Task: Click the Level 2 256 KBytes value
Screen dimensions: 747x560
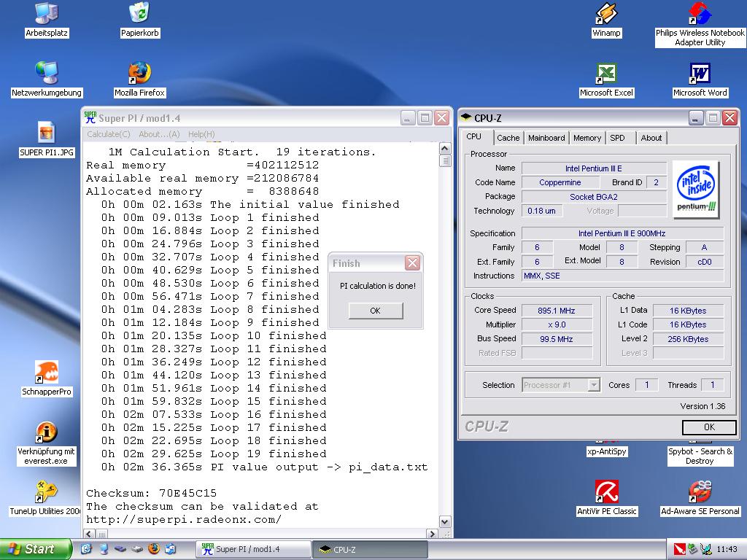Action: [689, 339]
